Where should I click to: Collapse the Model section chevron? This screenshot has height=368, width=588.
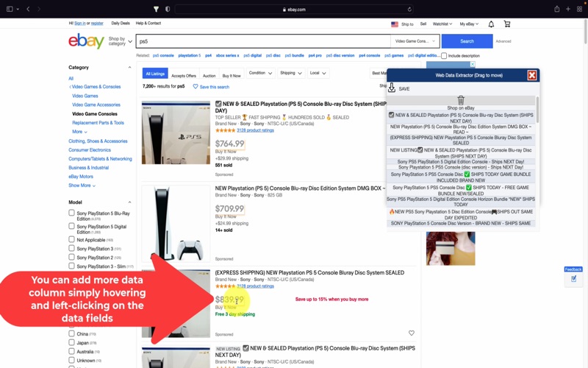tap(130, 202)
